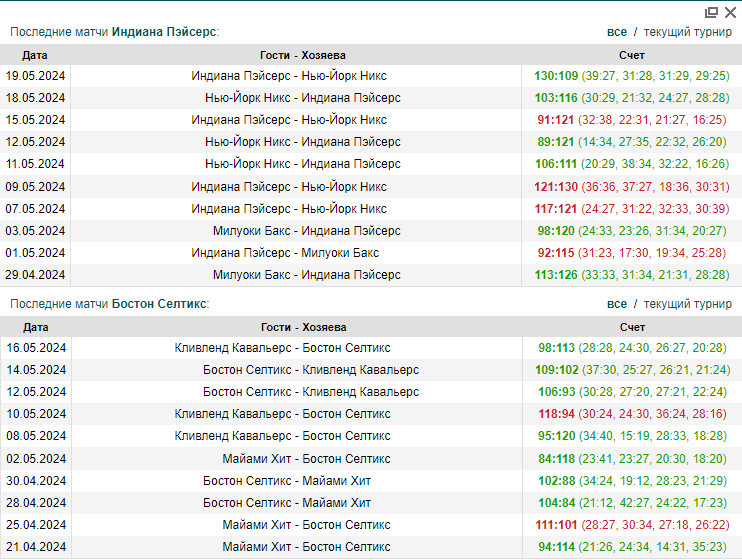Image resolution: width=742 pixels, height=560 pixels.
Task: Click the red score 118:94
Action: click(556, 414)
